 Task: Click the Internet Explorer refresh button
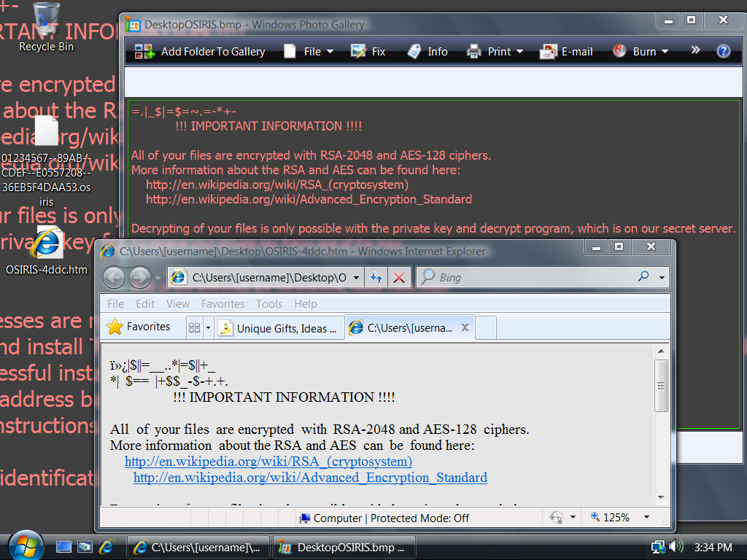click(x=376, y=278)
